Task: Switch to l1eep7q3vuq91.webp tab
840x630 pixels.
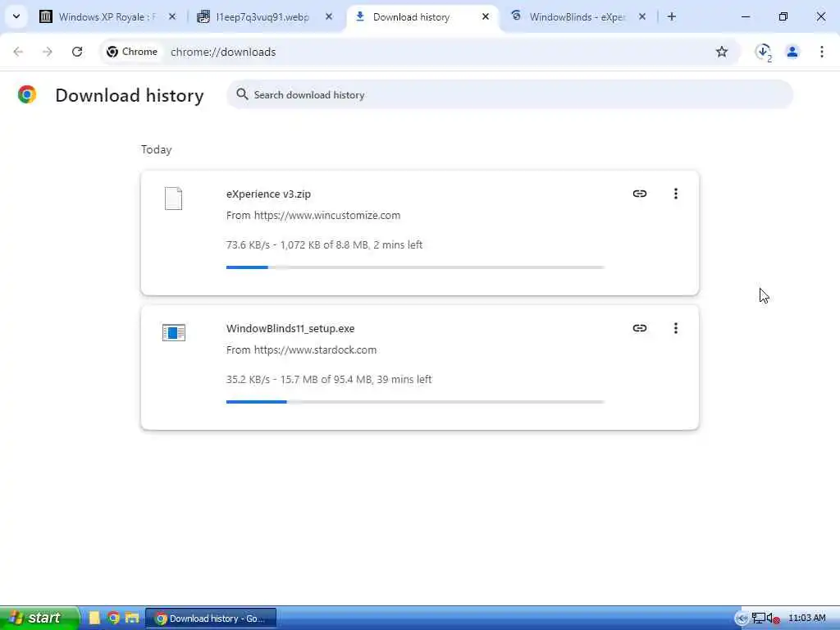Action: point(265,17)
